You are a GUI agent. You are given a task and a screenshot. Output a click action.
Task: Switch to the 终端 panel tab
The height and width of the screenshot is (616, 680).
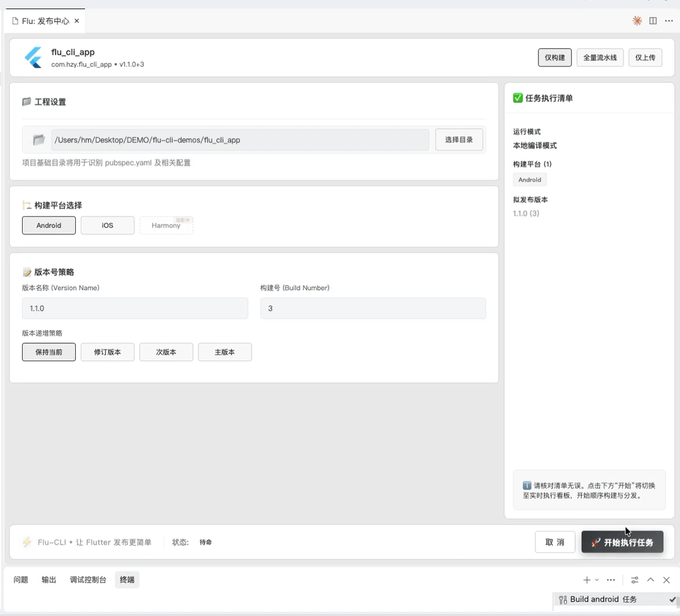tap(127, 580)
